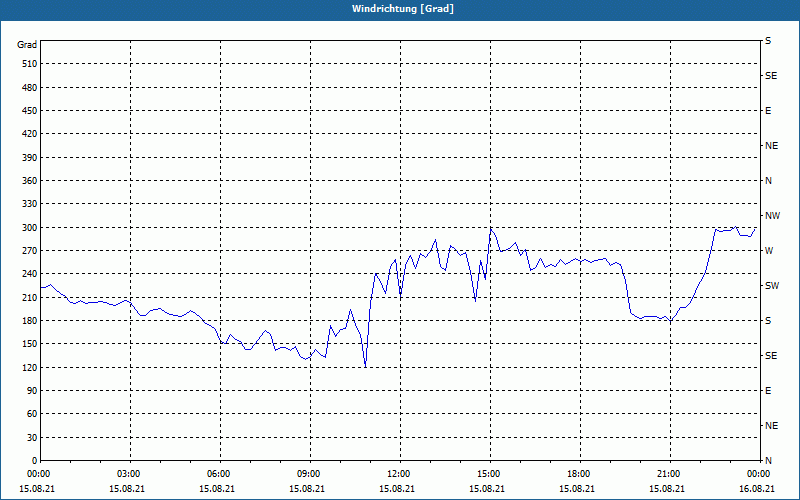The image size is (800, 500).
Task: Click the "NW" compass label
Action: 772,216
